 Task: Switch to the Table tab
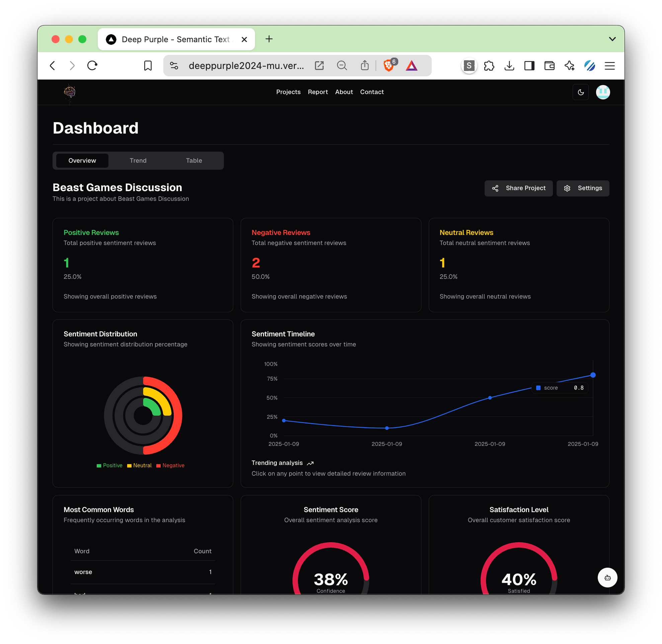pos(194,161)
